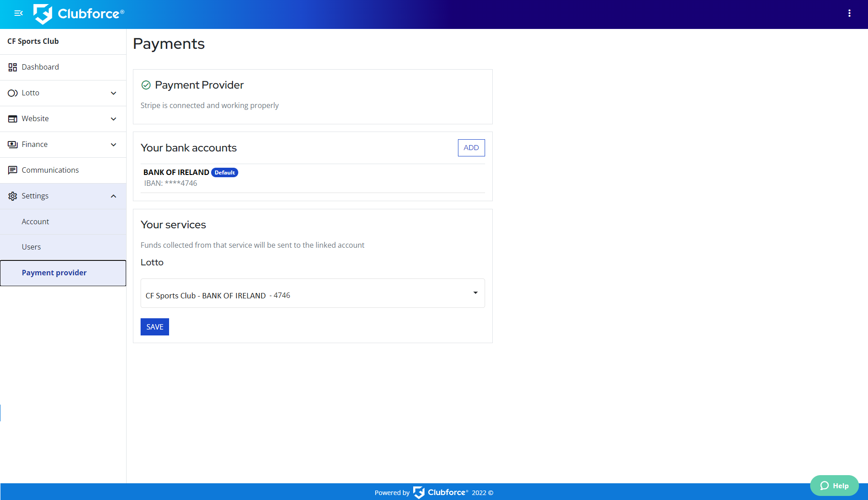
Task: Click the Your bank accounts heading
Action: coord(189,148)
